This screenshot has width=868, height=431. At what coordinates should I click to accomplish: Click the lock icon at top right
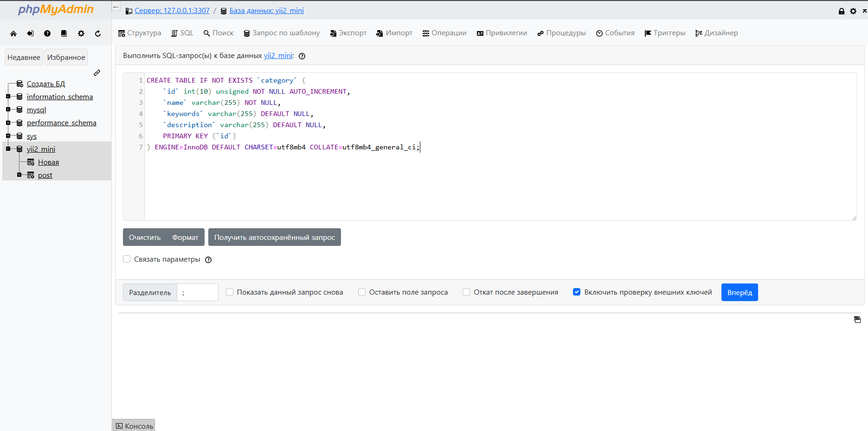[x=842, y=11]
